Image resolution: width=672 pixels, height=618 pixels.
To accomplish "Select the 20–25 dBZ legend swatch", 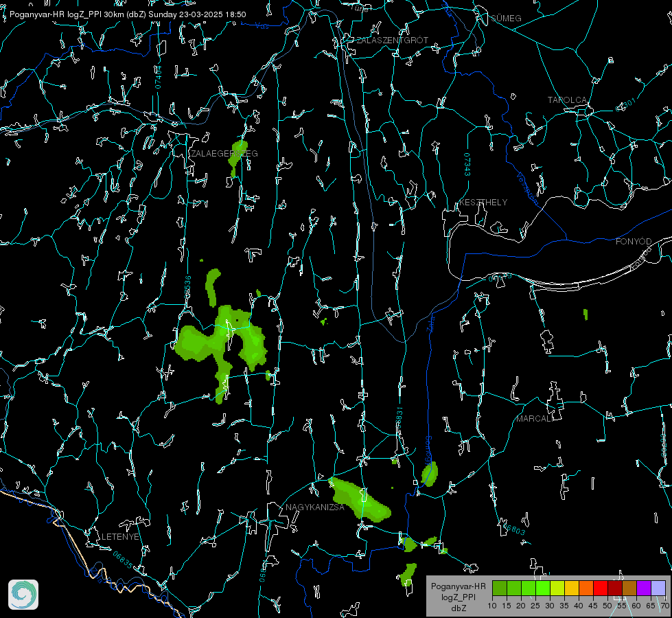I will pyautogui.click(x=529, y=588).
